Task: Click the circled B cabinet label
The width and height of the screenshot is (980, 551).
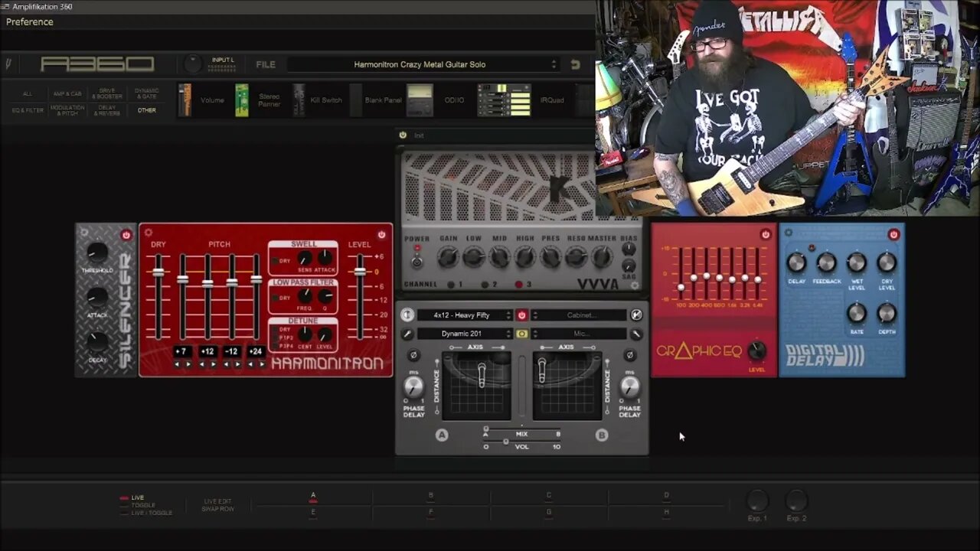Action: pyautogui.click(x=602, y=435)
